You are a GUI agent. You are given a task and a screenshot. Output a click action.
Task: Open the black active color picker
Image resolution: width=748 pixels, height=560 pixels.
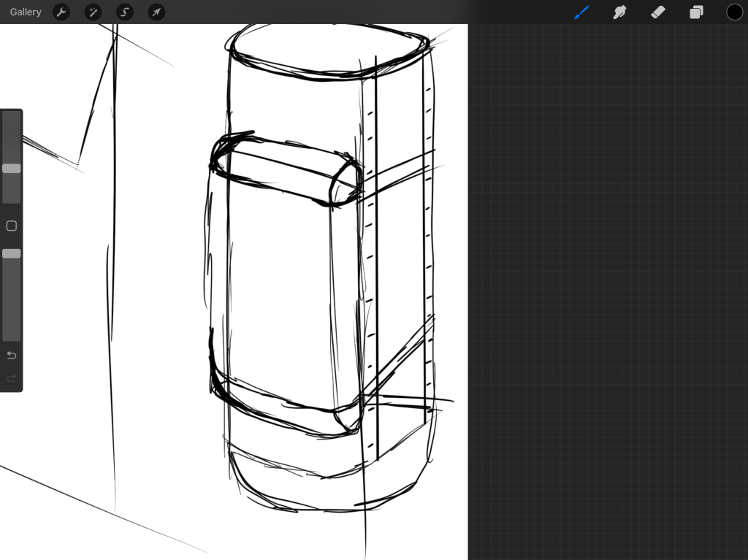click(734, 12)
